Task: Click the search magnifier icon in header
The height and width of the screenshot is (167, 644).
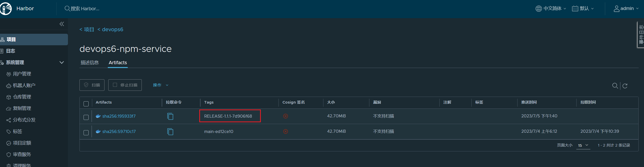Action: point(67,8)
